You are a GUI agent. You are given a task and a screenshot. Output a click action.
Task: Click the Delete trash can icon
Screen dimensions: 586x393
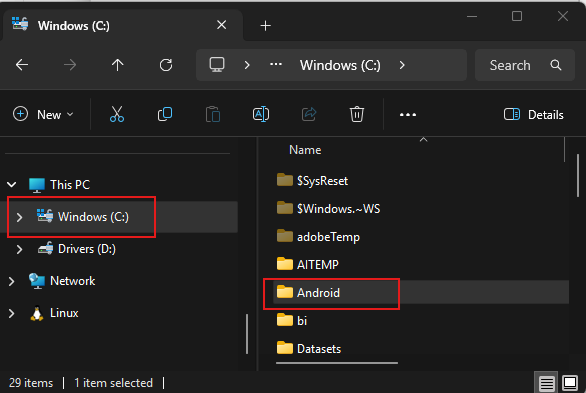[x=357, y=114]
